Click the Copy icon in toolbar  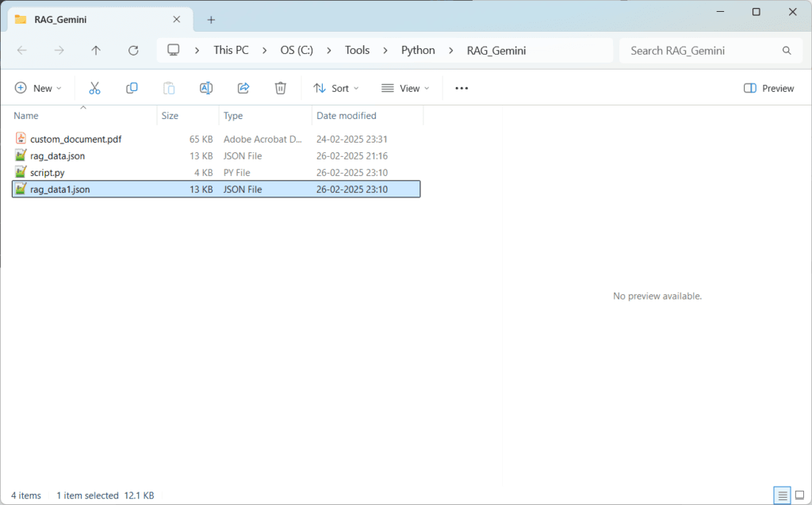point(132,89)
